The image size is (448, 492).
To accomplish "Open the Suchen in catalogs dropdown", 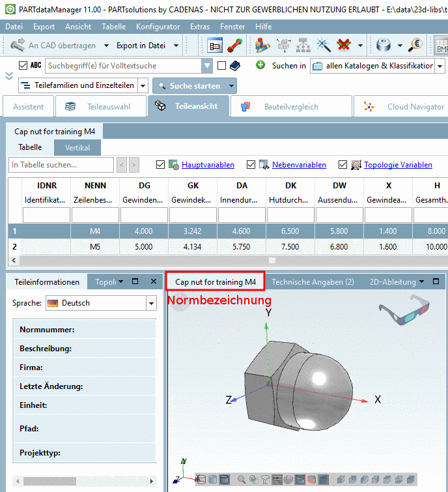I will tap(440, 66).
